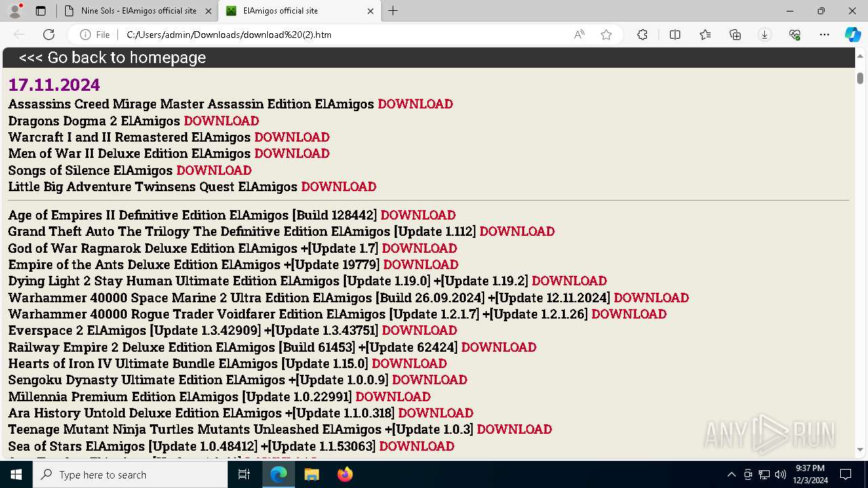The height and width of the screenshot is (488, 868).
Task: Download Railway Empire 2 Deluxe Edition
Action: click(498, 347)
